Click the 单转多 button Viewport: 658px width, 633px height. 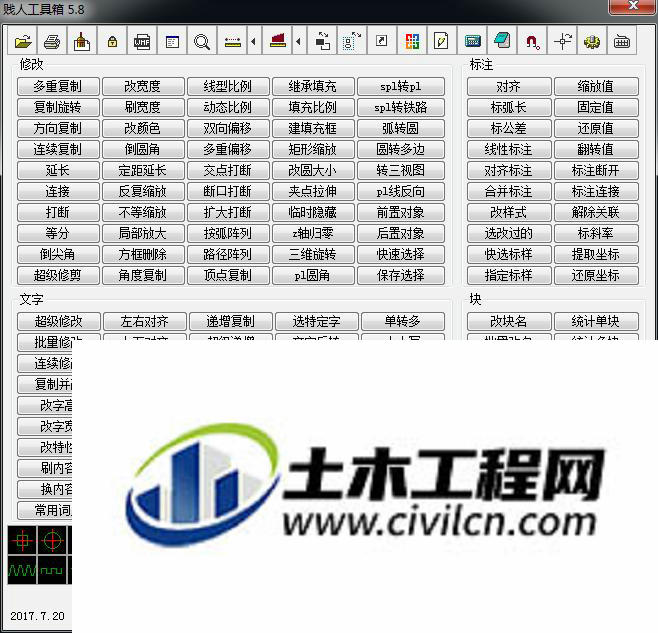tap(403, 322)
